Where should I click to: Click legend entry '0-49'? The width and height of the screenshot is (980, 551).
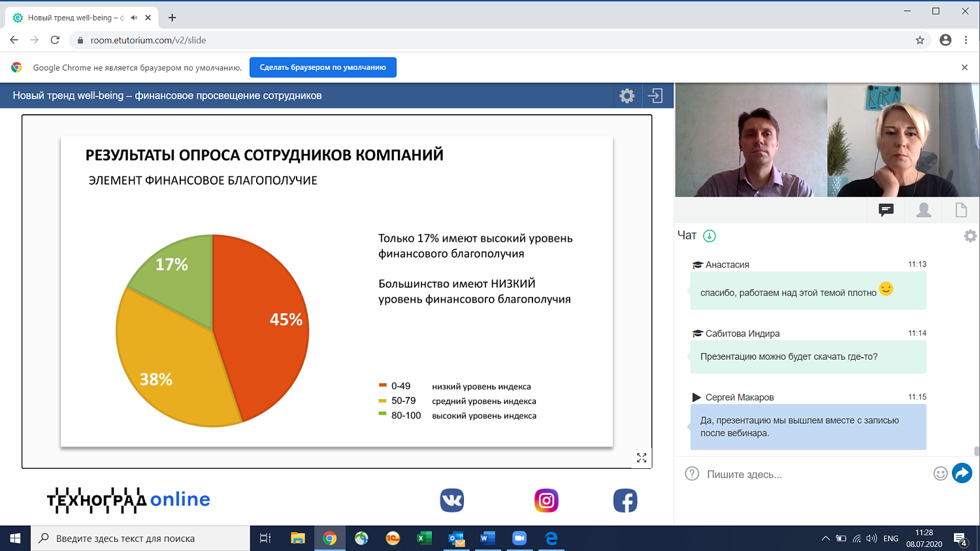point(400,386)
